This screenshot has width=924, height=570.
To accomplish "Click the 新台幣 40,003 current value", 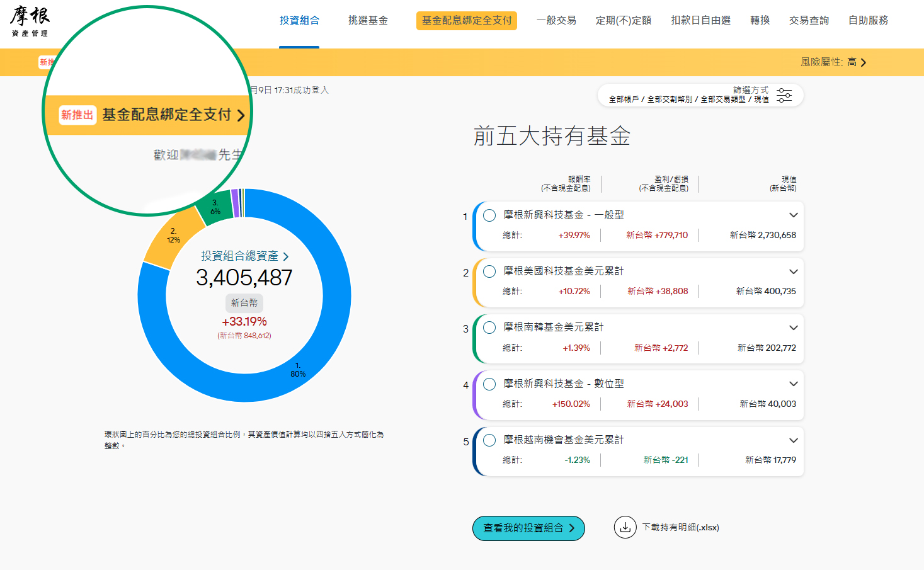I will pyautogui.click(x=768, y=404).
